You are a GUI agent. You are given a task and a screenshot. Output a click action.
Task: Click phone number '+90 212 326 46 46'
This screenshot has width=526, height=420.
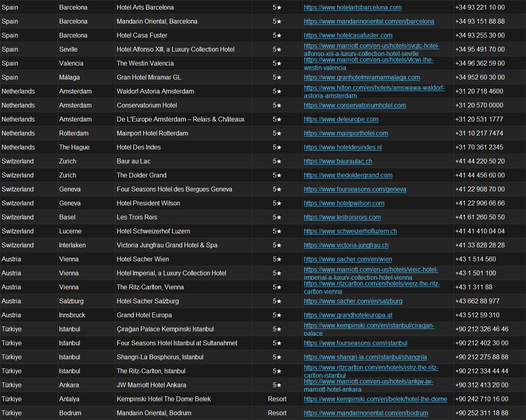482,329
